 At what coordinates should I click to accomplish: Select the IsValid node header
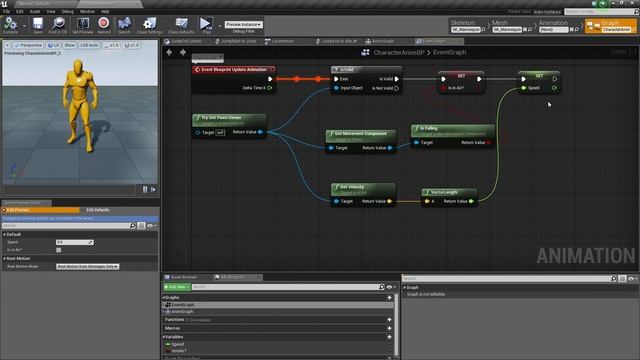pos(366,69)
